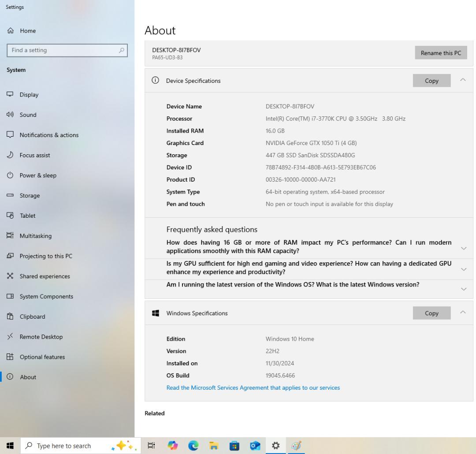Screen dimensions: 476x454
Task: Open Power & sleep settings
Action: pos(38,175)
